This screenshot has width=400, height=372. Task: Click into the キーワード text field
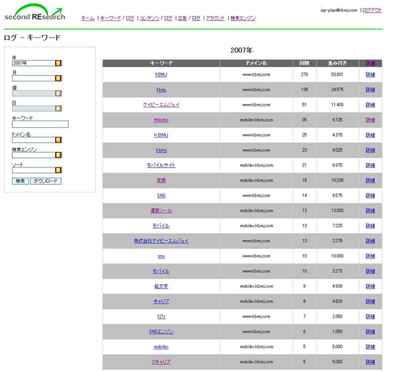pyautogui.click(x=40, y=124)
